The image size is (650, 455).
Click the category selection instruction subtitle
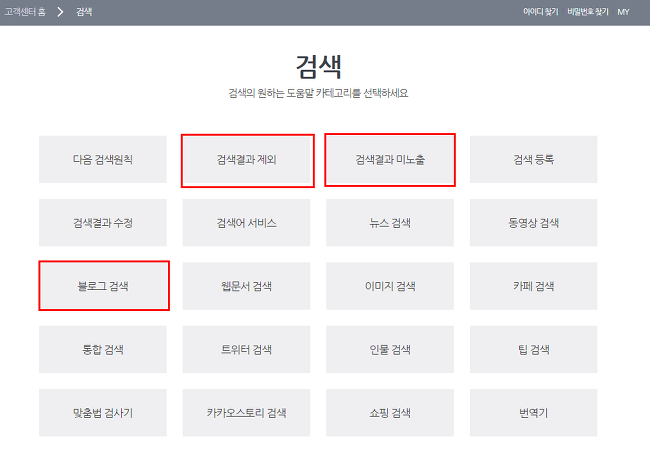(318, 93)
